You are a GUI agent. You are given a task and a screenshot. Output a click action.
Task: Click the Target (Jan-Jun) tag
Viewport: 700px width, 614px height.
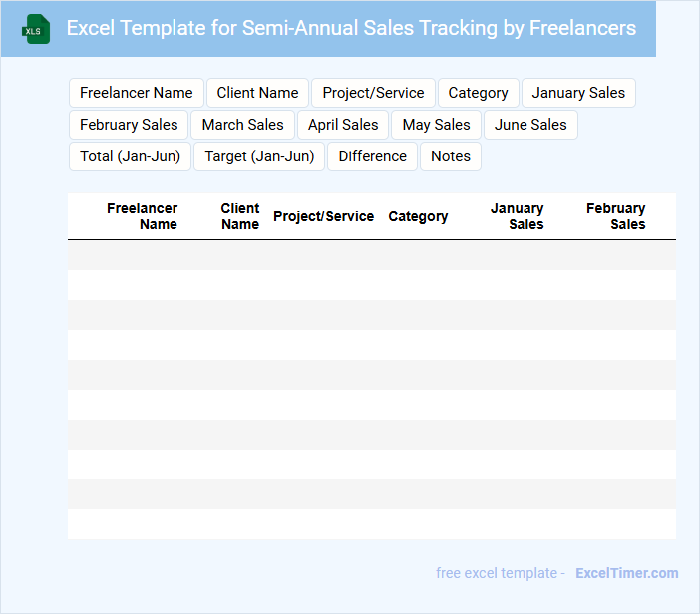(259, 156)
